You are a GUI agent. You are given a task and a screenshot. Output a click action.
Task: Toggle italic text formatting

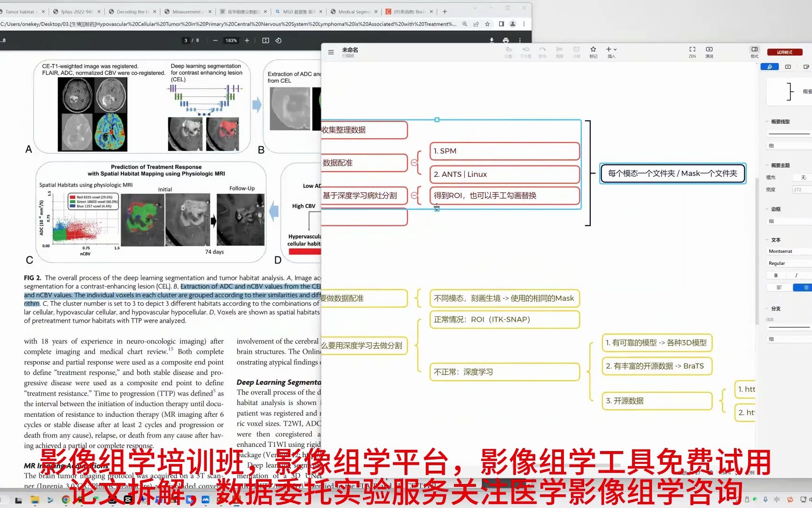[796, 276]
